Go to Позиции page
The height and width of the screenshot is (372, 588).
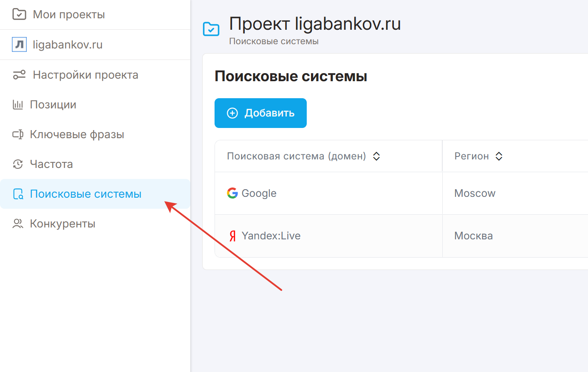[x=53, y=105]
